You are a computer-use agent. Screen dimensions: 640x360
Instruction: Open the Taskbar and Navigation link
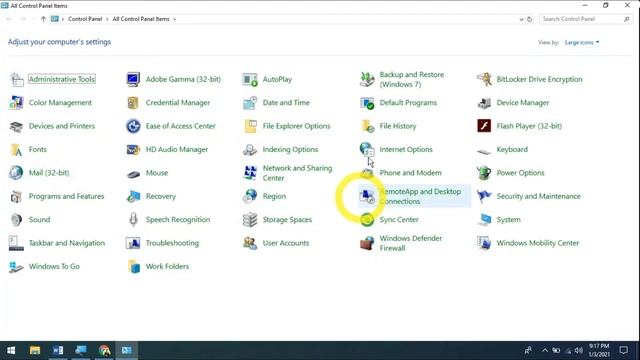tap(67, 243)
